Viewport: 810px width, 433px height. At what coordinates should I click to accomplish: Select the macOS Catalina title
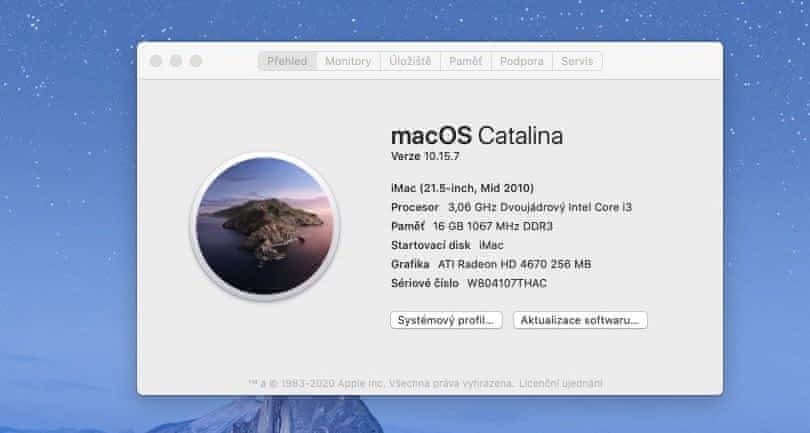pyautogui.click(x=477, y=135)
